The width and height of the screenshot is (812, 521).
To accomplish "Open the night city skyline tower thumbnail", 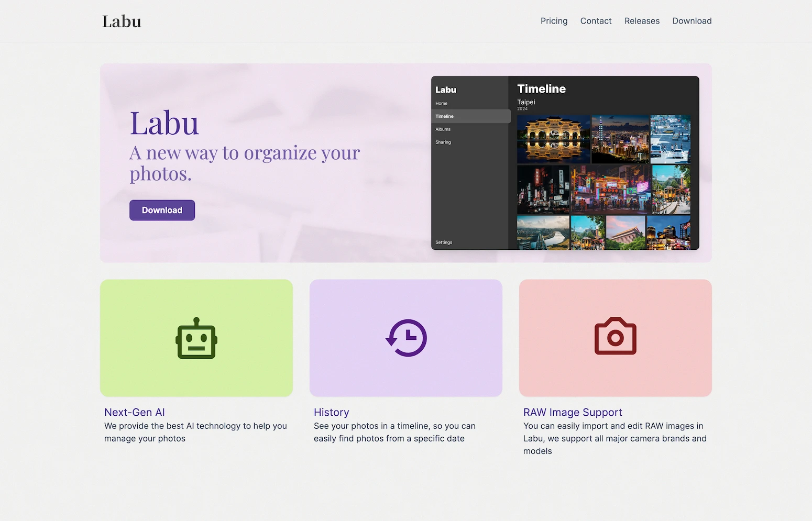I will tap(620, 139).
